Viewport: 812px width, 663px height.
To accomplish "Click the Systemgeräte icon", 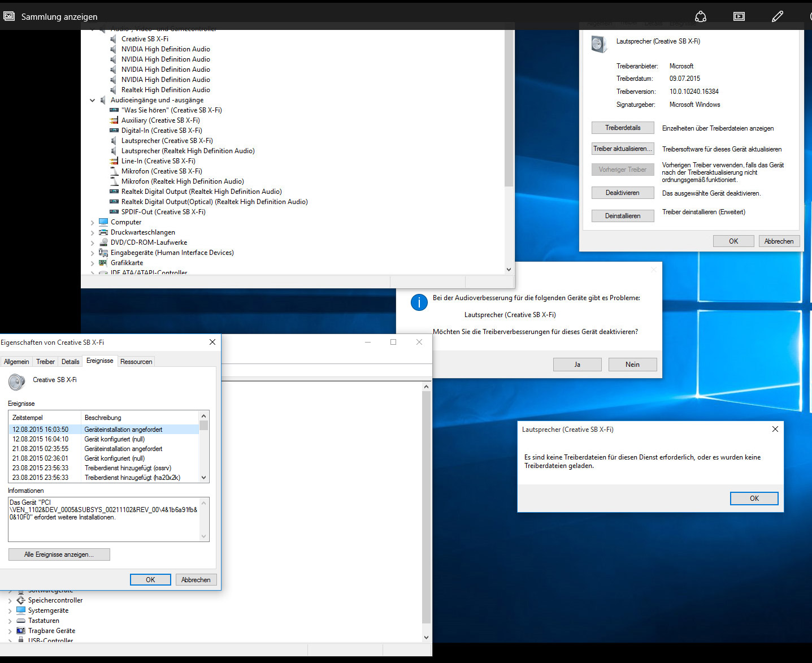I will tap(21, 610).
